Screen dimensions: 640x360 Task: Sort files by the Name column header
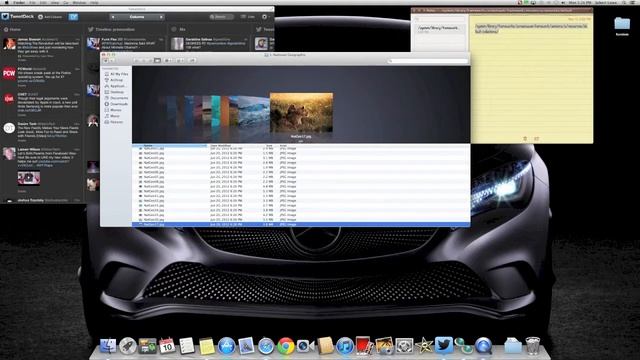170,146
